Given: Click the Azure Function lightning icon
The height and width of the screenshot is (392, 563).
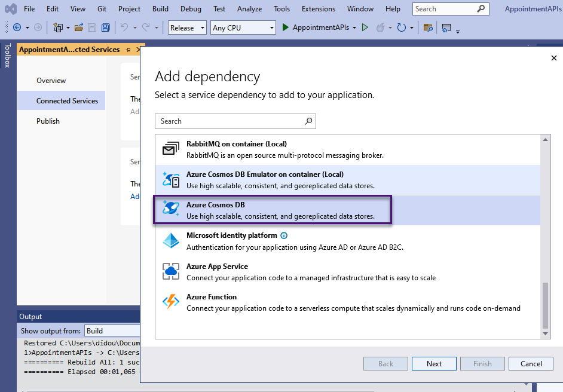Looking at the screenshot, I should pyautogui.click(x=171, y=301).
